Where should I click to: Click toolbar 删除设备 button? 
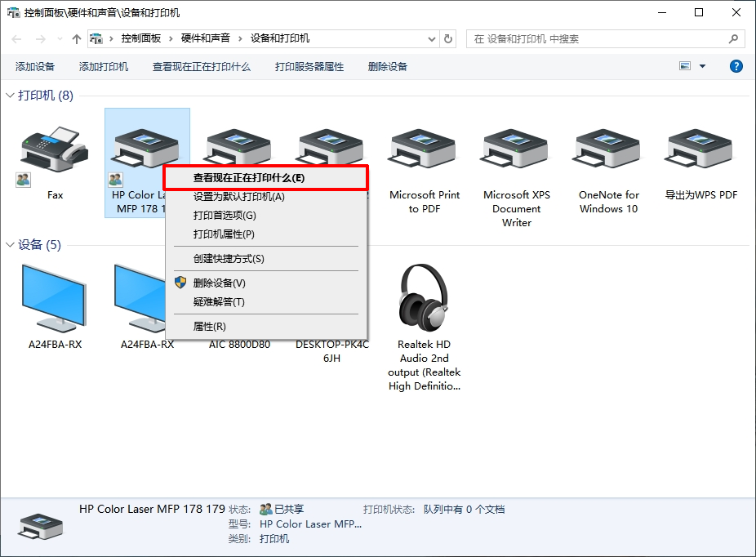point(388,66)
